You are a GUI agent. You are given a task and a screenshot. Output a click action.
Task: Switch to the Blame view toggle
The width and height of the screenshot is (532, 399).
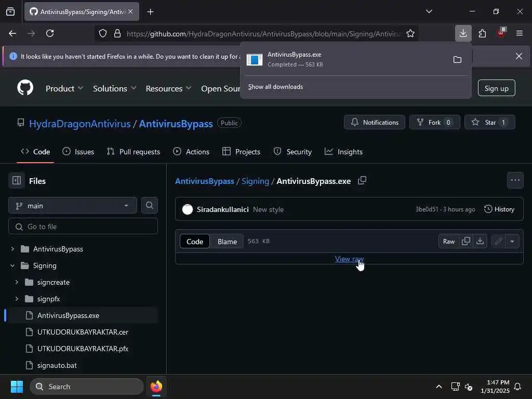(227, 241)
